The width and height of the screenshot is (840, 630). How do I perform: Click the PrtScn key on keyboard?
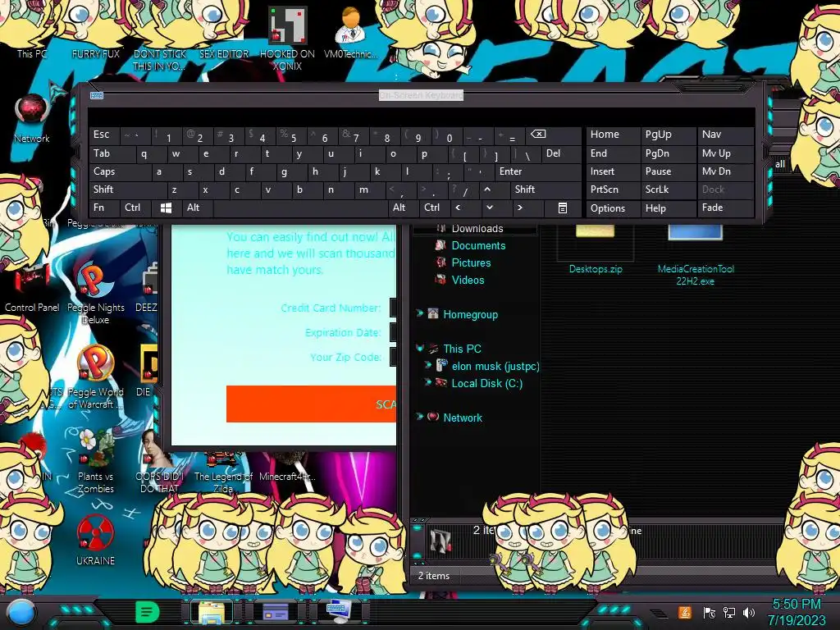click(613, 189)
